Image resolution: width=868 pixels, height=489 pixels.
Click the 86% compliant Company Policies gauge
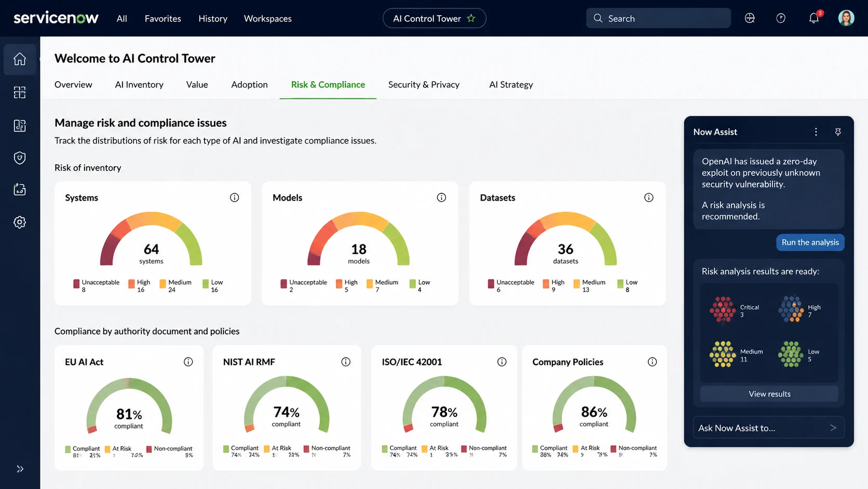(594, 405)
